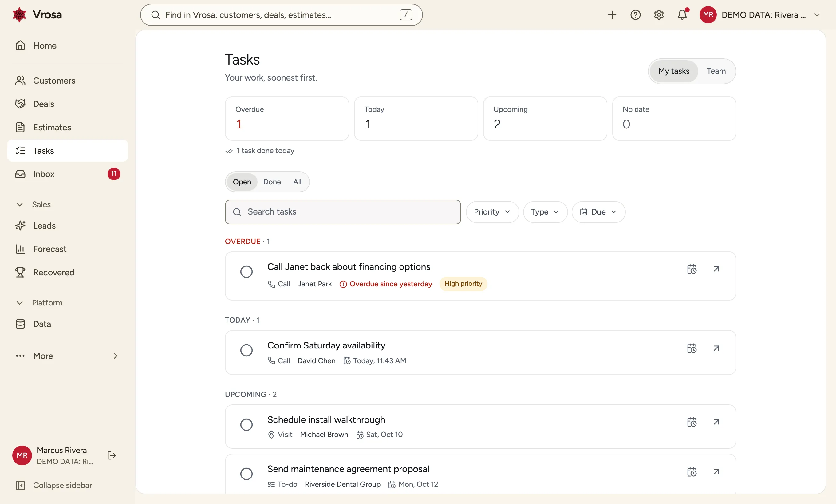
Task: Open settings via the gear icon
Action: tap(659, 15)
